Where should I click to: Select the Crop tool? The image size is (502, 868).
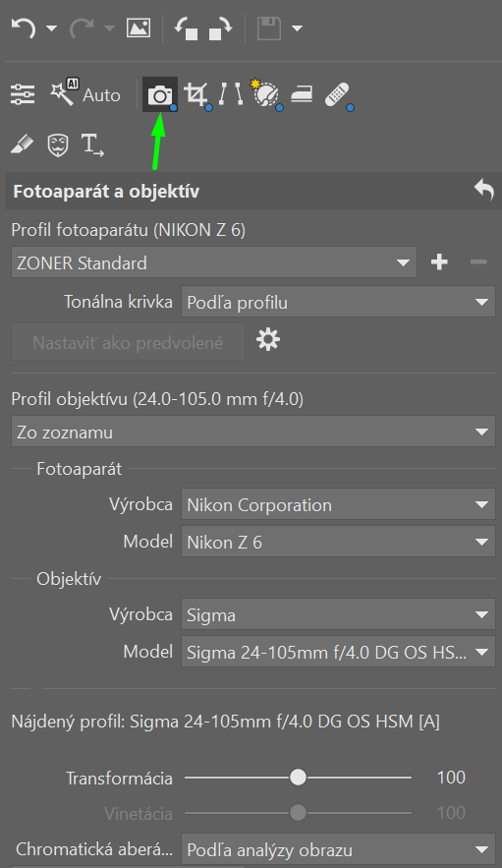tap(196, 94)
